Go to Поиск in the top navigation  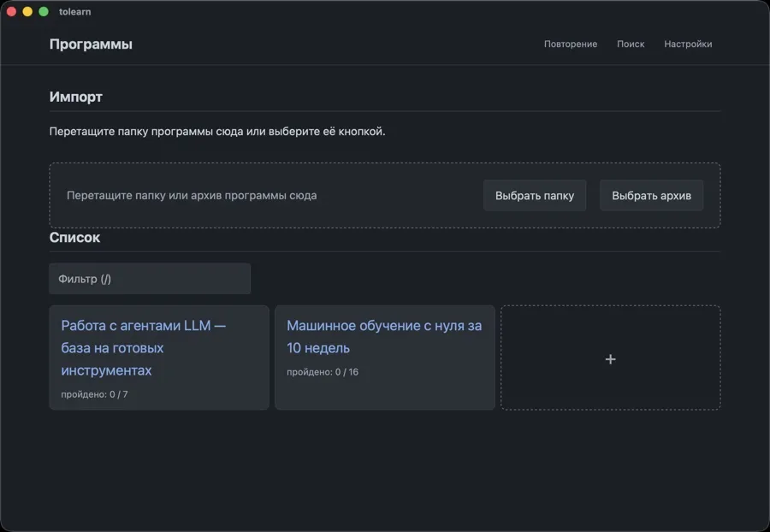[631, 44]
